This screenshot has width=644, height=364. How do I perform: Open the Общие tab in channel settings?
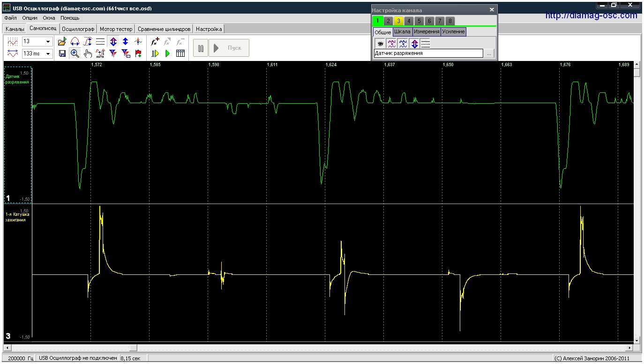383,32
